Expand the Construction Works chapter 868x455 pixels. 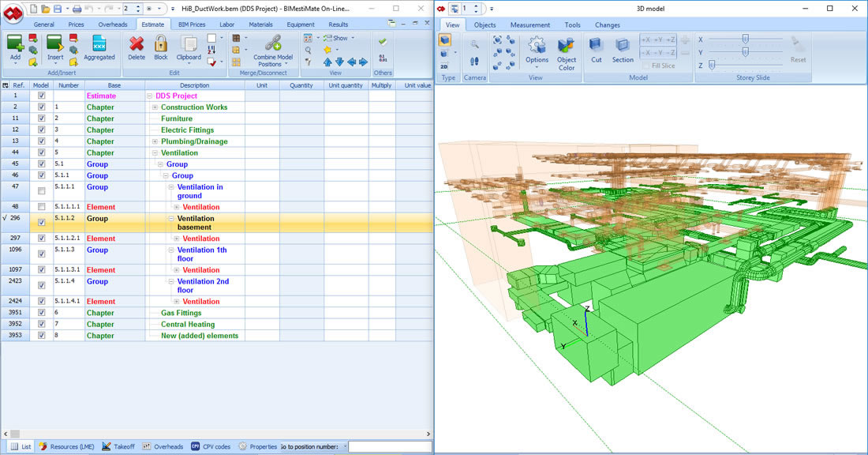pos(155,107)
